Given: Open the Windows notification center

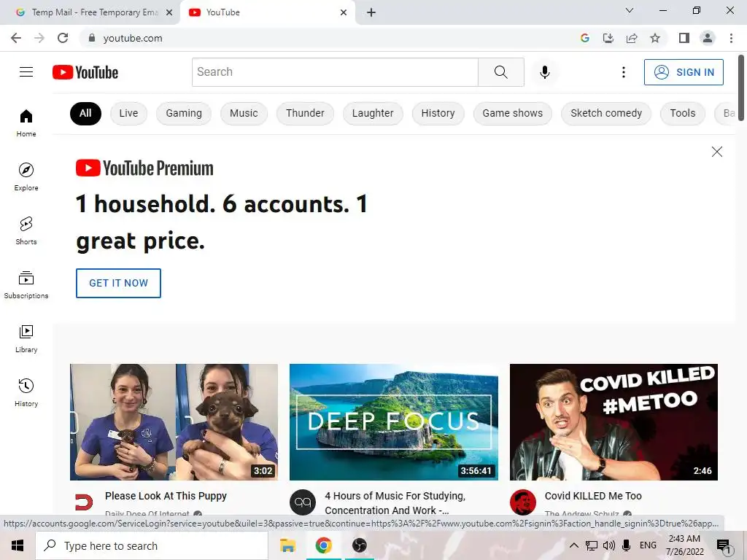Looking at the screenshot, I should click(724, 546).
